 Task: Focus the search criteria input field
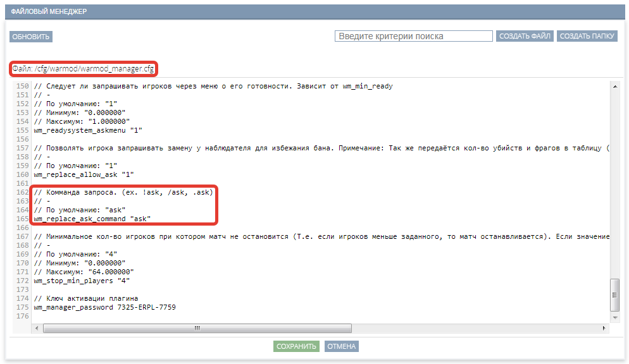pyautogui.click(x=414, y=36)
